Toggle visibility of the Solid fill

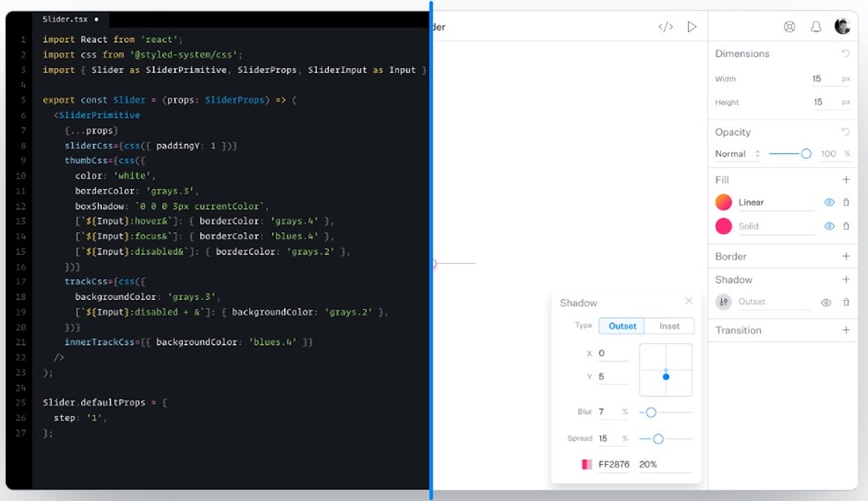tap(829, 226)
